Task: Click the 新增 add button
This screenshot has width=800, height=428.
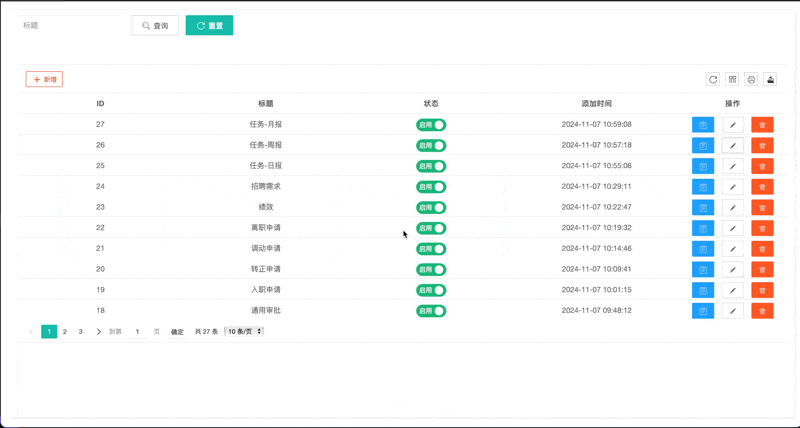Action: click(x=44, y=79)
